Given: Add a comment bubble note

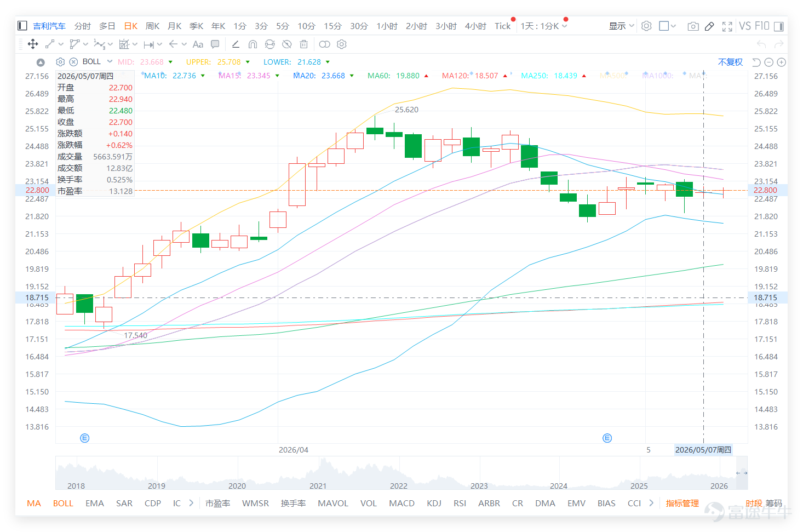Looking at the screenshot, I should [x=215, y=44].
